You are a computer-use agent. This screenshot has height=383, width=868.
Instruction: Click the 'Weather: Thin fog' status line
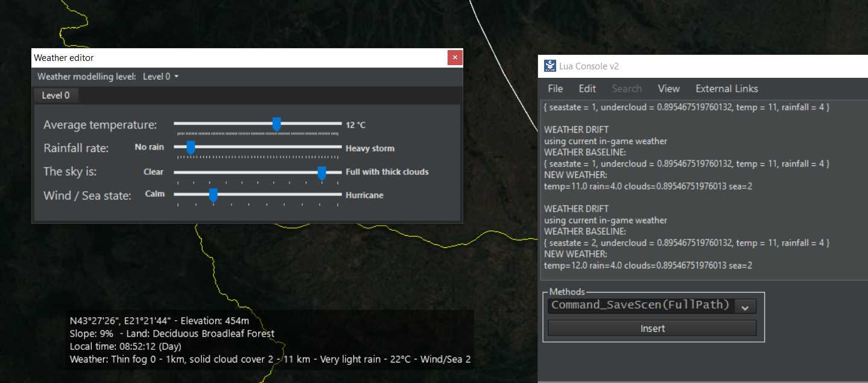[x=270, y=359]
